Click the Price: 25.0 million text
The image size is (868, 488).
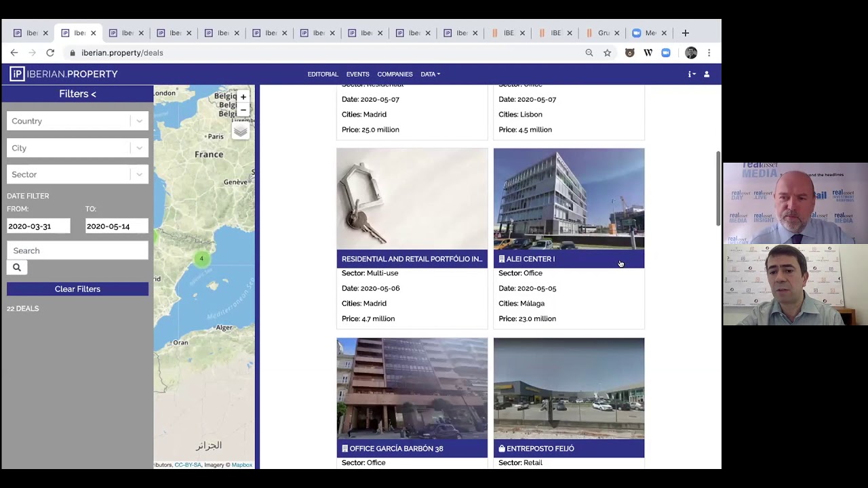pyautogui.click(x=370, y=129)
